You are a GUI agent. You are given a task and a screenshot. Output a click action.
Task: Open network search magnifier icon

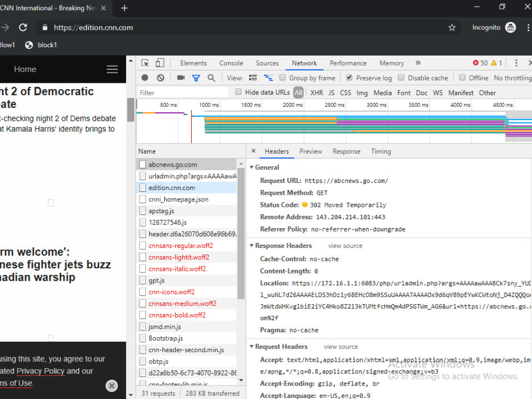(x=211, y=78)
